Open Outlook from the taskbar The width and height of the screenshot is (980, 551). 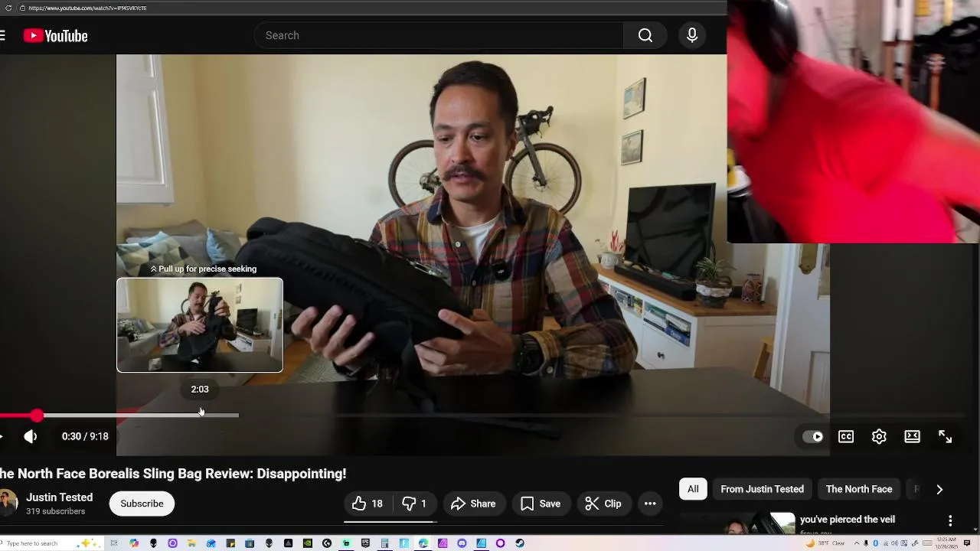pyautogui.click(x=211, y=543)
